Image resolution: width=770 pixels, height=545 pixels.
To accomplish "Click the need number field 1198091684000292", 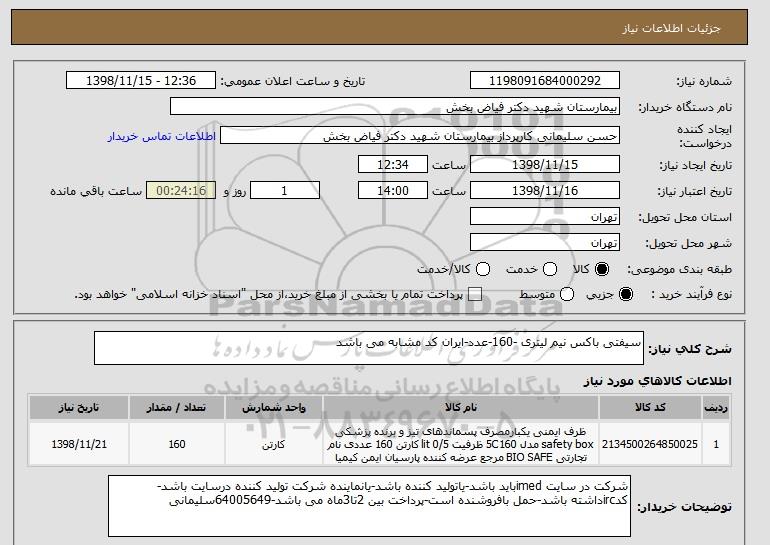I will click(x=545, y=81).
